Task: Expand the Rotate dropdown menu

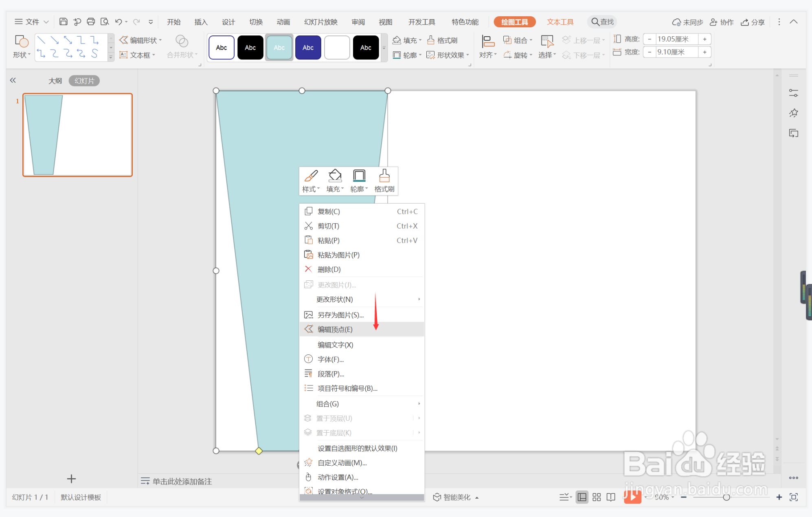Action: 518,55
